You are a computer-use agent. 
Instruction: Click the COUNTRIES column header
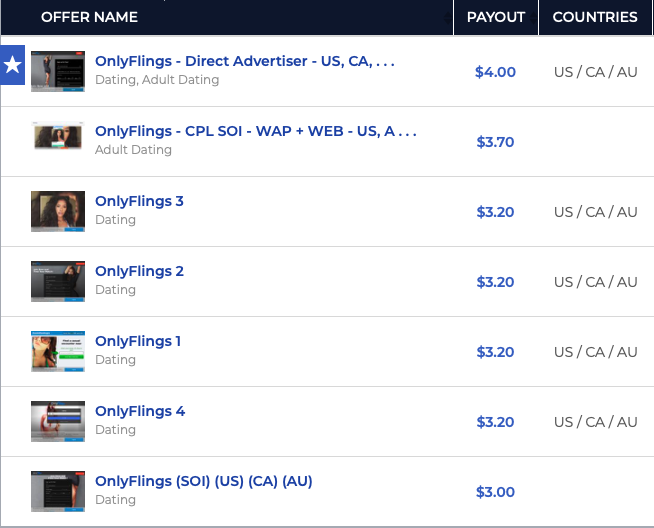pyautogui.click(x=595, y=17)
